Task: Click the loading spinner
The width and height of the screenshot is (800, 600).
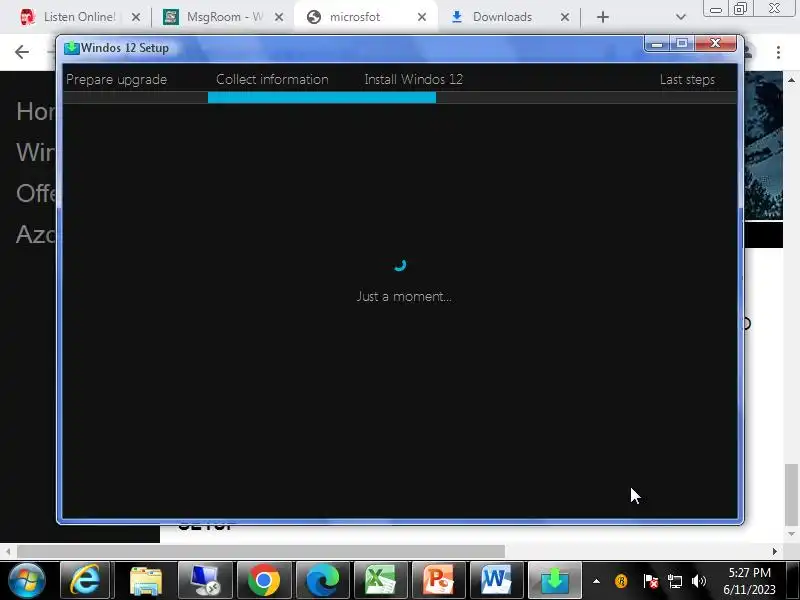Action: 400,264
